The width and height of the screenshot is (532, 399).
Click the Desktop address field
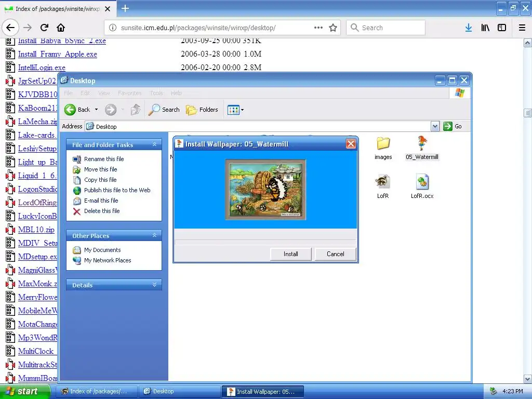point(258,127)
